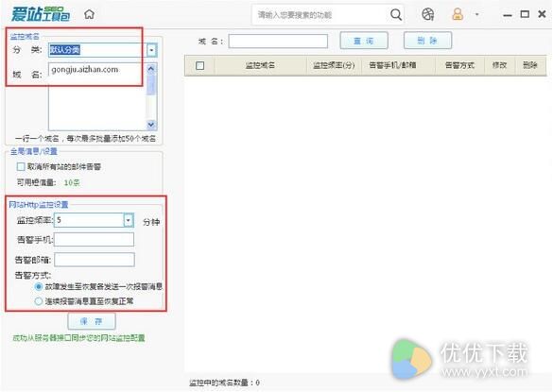553x392 pixels.
Task: Open the skin theme icon
Action: click(427, 14)
